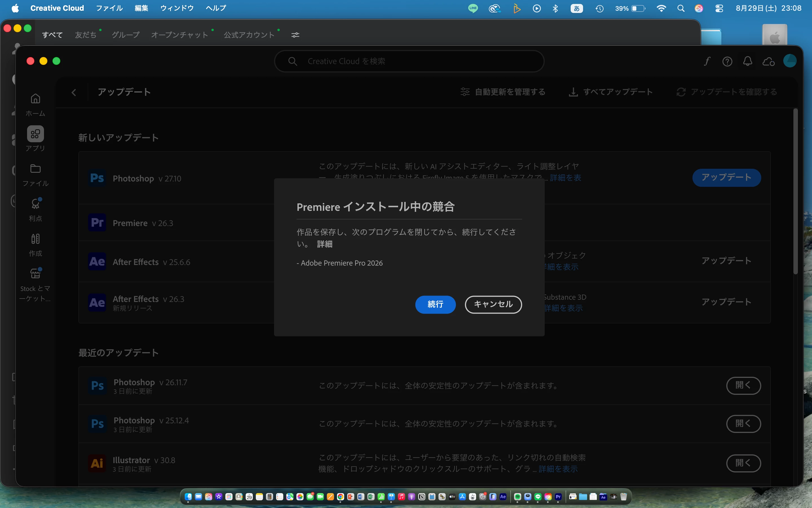Open the Apple menu
Viewport: 812px width, 508px height.
click(15, 8)
